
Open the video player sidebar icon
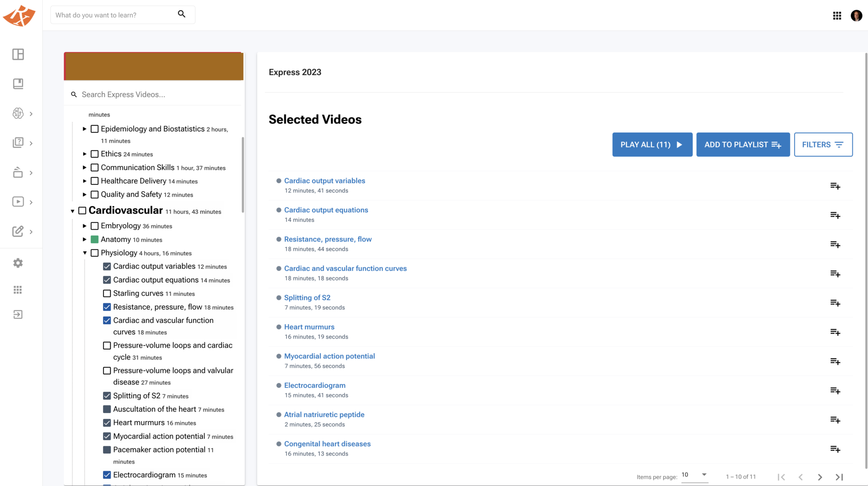[x=18, y=202]
